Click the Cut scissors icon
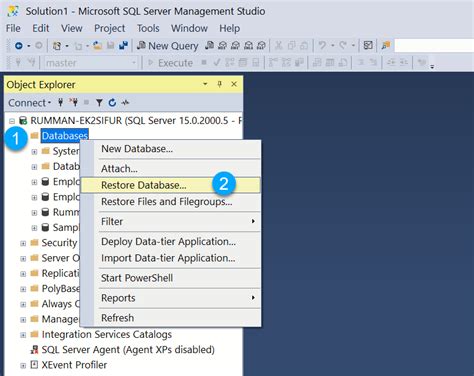 (x=278, y=45)
